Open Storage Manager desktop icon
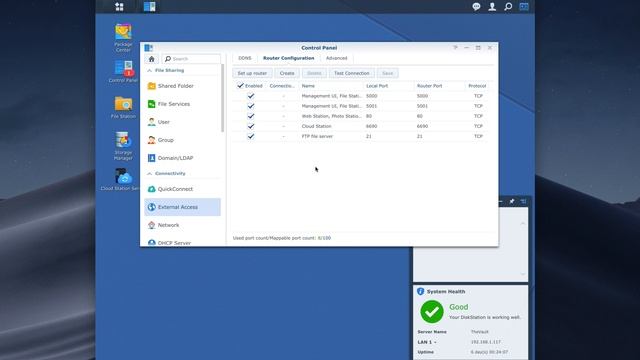The width and height of the screenshot is (640, 360). pos(123,145)
